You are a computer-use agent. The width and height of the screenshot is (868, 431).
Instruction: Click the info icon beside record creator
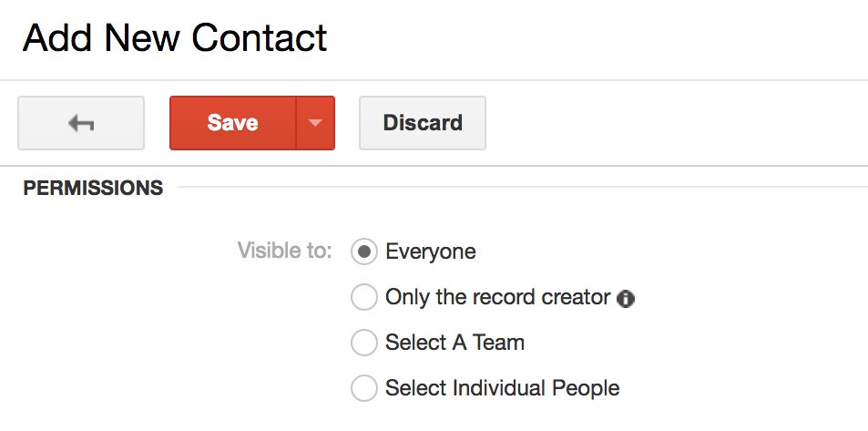pos(626,299)
